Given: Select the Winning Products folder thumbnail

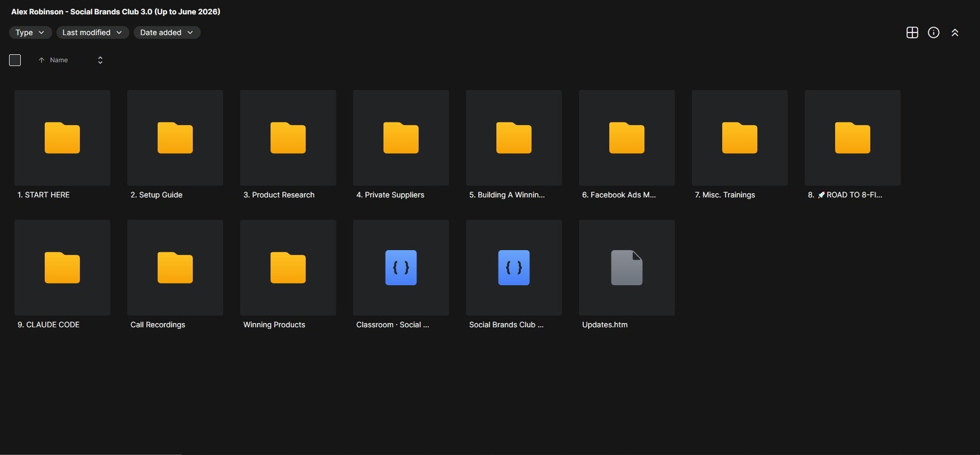Looking at the screenshot, I should [288, 268].
